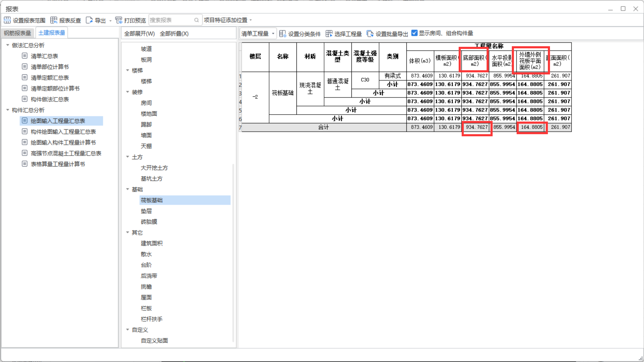Select 垫层 in component tree
Screen dimensions: 644x362
click(x=146, y=211)
